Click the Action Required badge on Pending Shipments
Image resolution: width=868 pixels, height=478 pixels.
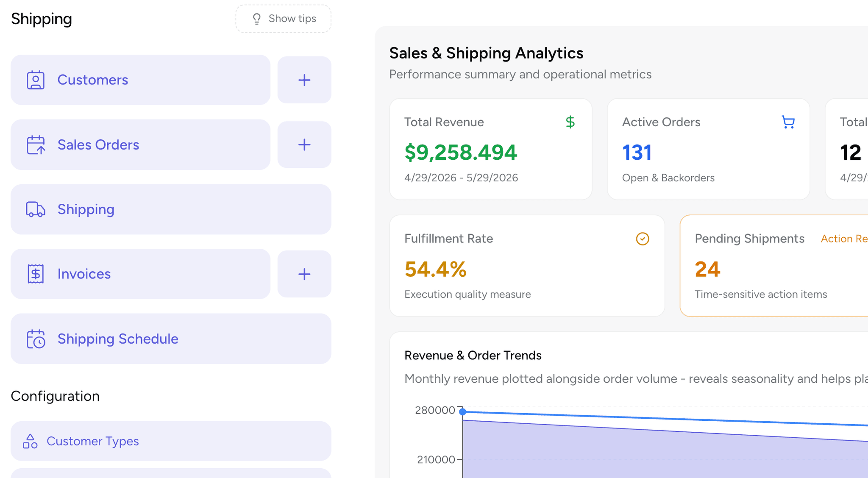click(x=844, y=239)
